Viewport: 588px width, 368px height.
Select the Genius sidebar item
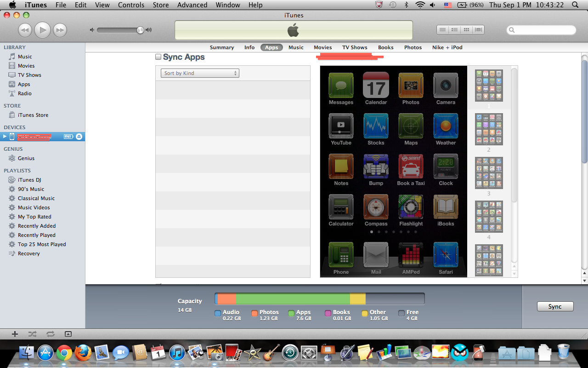[x=26, y=158]
